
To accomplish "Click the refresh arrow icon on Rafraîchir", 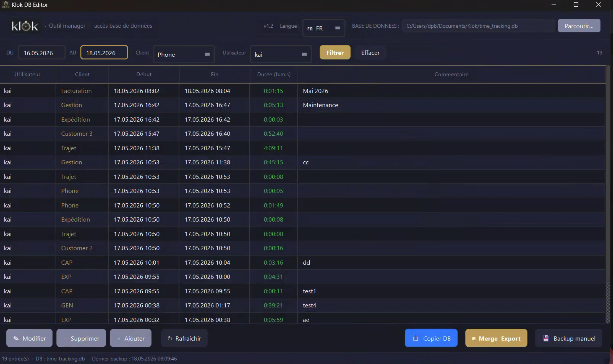I will click(170, 338).
